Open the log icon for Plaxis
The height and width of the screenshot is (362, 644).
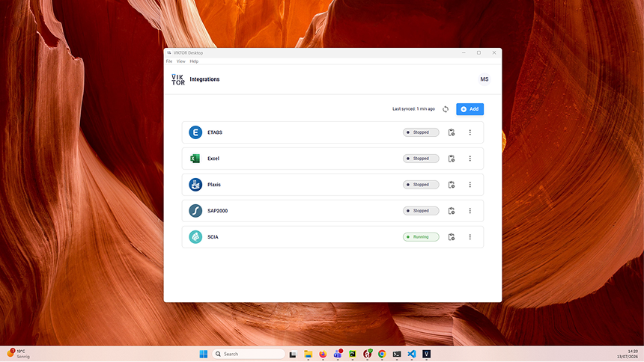pyautogui.click(x=452, y=185)
